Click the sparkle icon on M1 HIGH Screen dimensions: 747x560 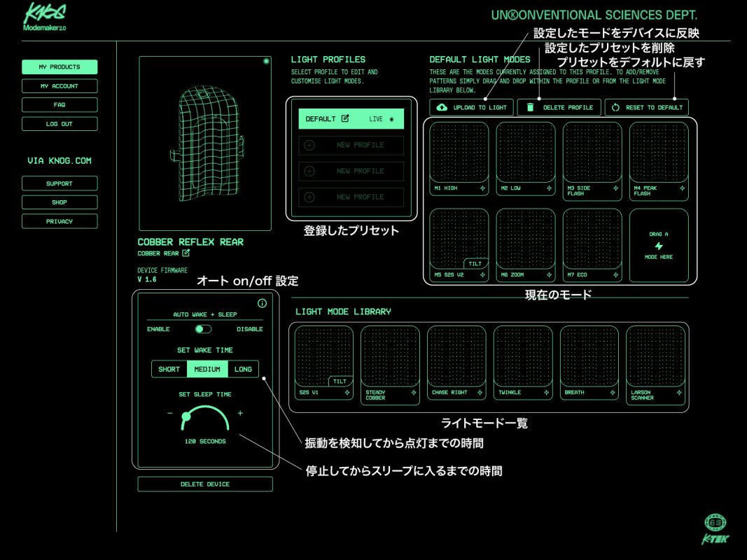click(x=482, y=188)
